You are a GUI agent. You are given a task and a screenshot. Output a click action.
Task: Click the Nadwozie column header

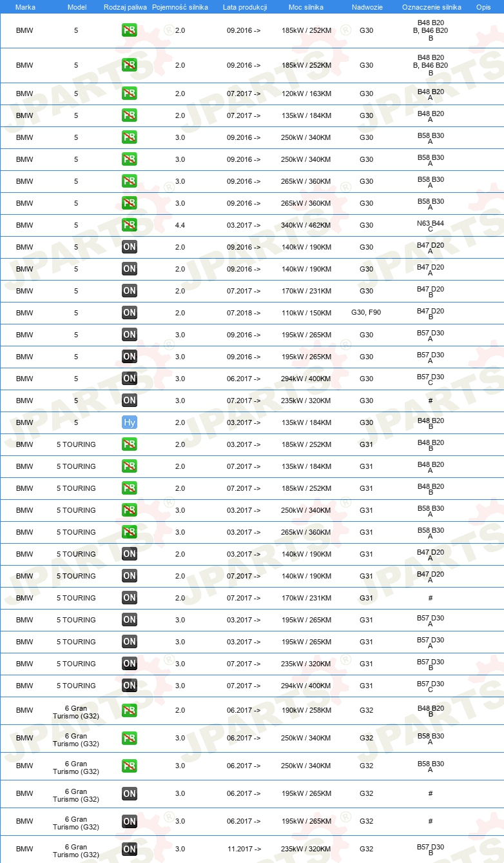pyautogui.click(x=366, y=7)
